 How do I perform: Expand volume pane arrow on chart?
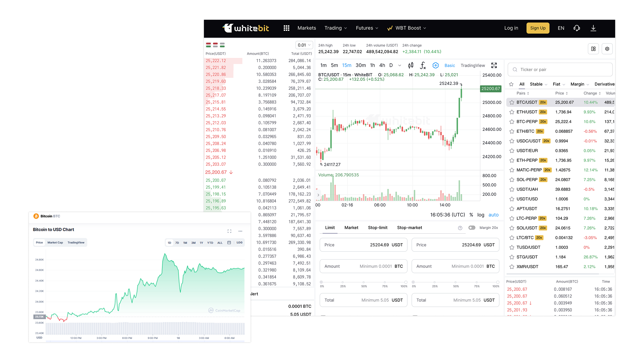pyautogui.click(x=318, y=195)
